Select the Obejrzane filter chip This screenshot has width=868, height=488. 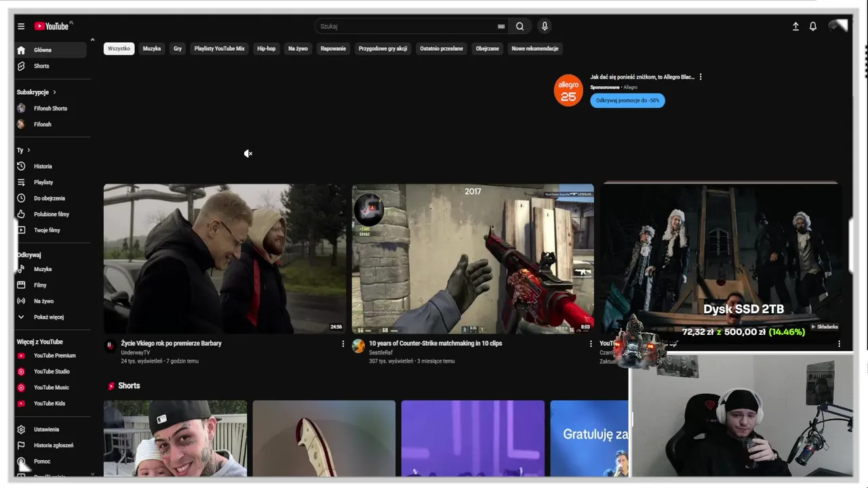(x=488, y=49)
